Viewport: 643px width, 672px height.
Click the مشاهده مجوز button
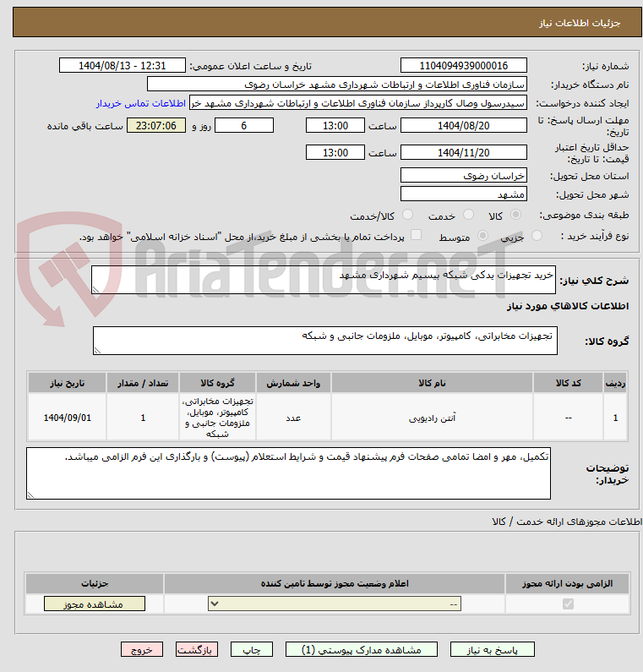[95, 604]
